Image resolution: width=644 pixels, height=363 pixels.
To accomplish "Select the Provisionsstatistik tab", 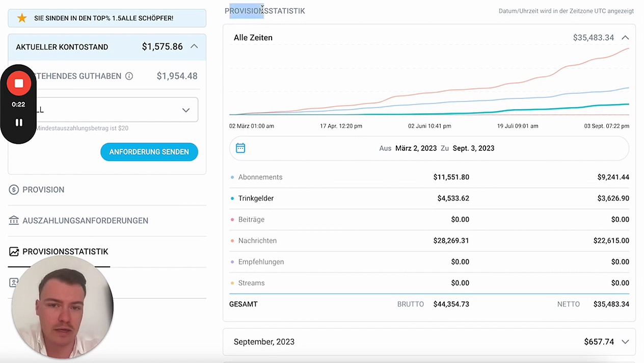I will (x=65, y=252).
